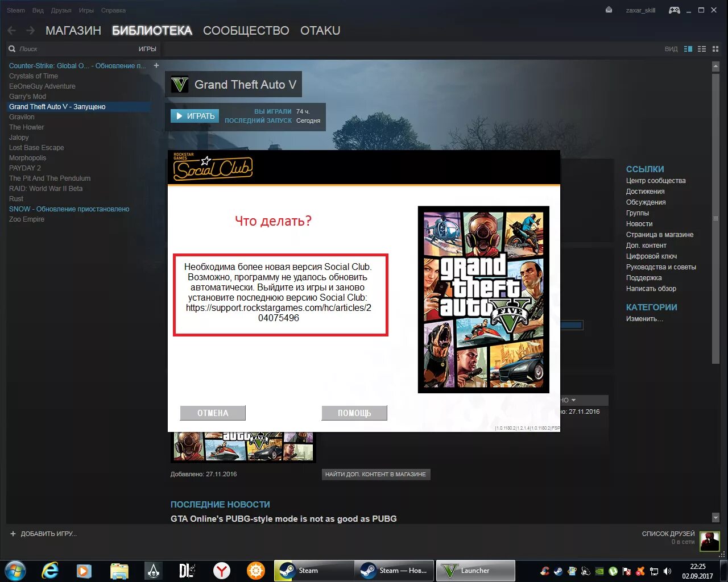Open the zaxar_skill account dropdown
The width and height of the screenshot is (728, 582).
tap(640, 10)
